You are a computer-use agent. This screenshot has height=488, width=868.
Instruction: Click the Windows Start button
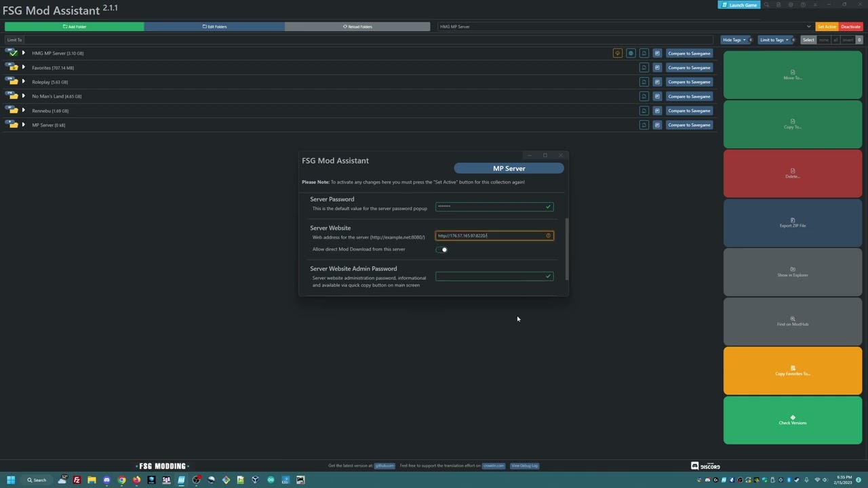point(11,480)
